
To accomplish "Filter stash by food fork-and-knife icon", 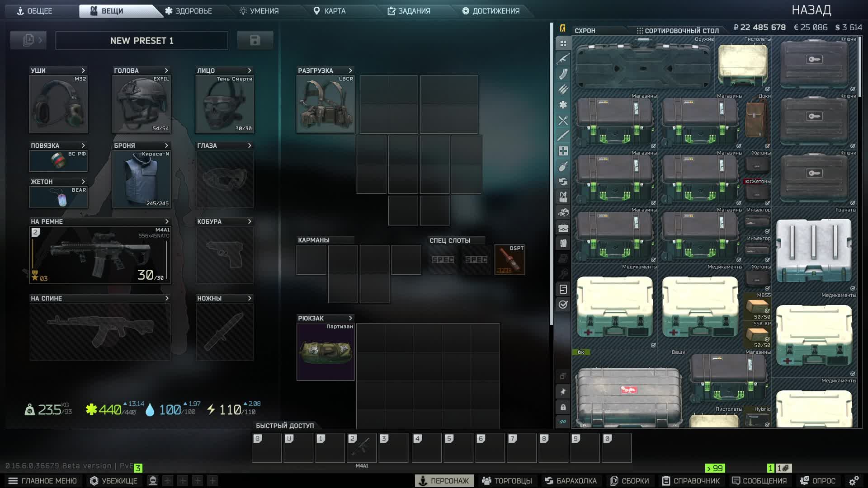I will tap(563, 120).
